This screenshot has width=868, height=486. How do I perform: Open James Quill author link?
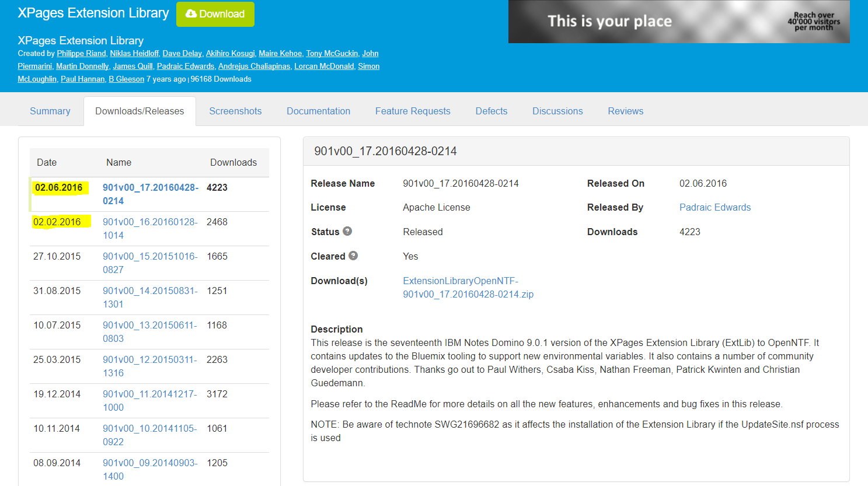[x=133, y=66]
